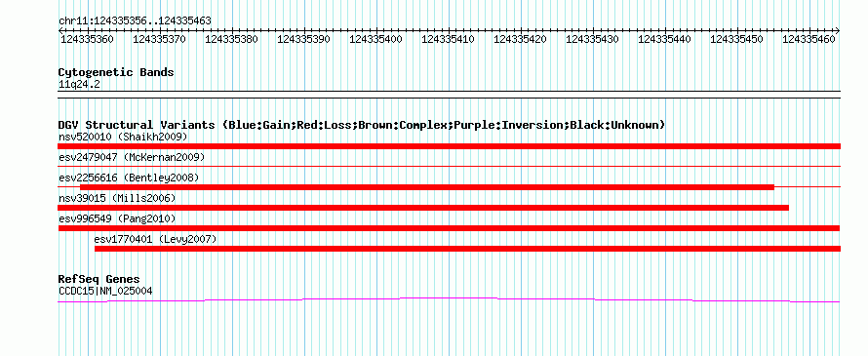Click the nsv520010 (Shaikh2009) variant label

click(123, 137)
